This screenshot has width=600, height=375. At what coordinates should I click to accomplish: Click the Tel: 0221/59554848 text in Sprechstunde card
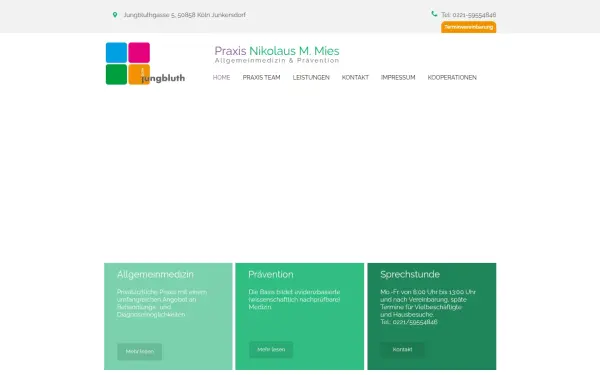pos(409,322)
